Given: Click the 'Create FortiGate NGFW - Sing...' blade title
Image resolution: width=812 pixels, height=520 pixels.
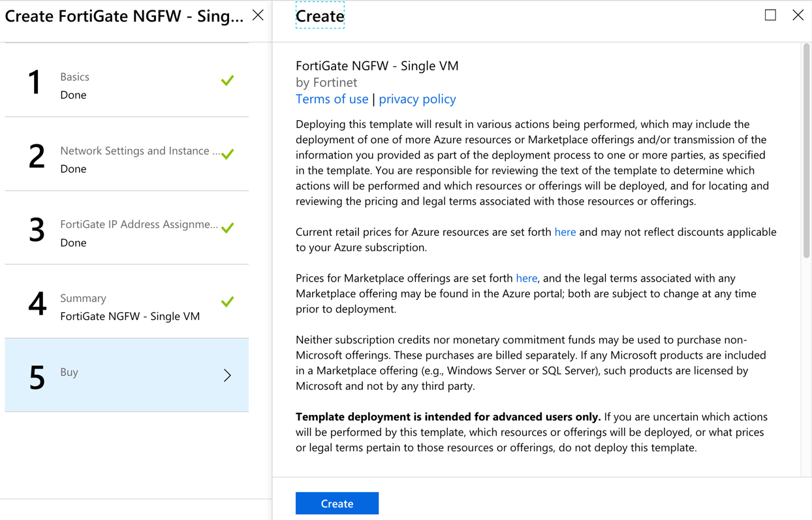Looking at the screenshot, I should (x=124, y=16).
